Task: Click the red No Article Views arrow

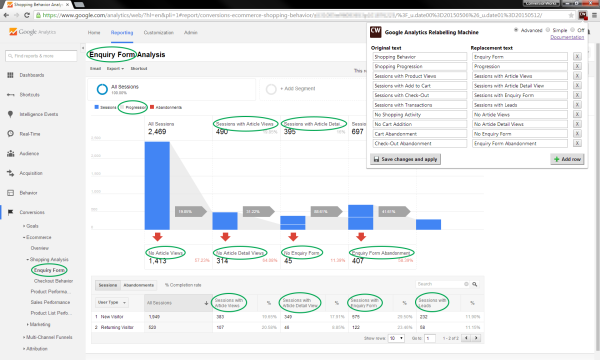Action: [x=157, y=236]
